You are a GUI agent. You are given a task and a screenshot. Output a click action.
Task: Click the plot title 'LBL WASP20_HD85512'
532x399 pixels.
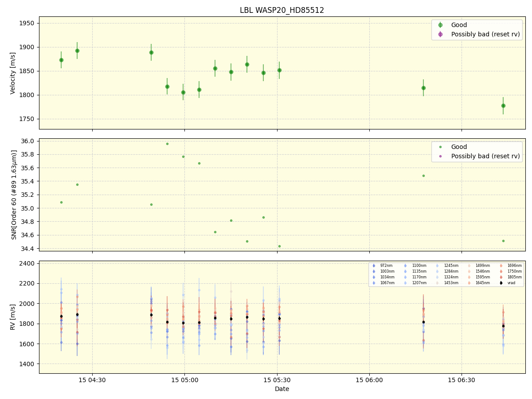pyautogui.click(x=282, y=10)
